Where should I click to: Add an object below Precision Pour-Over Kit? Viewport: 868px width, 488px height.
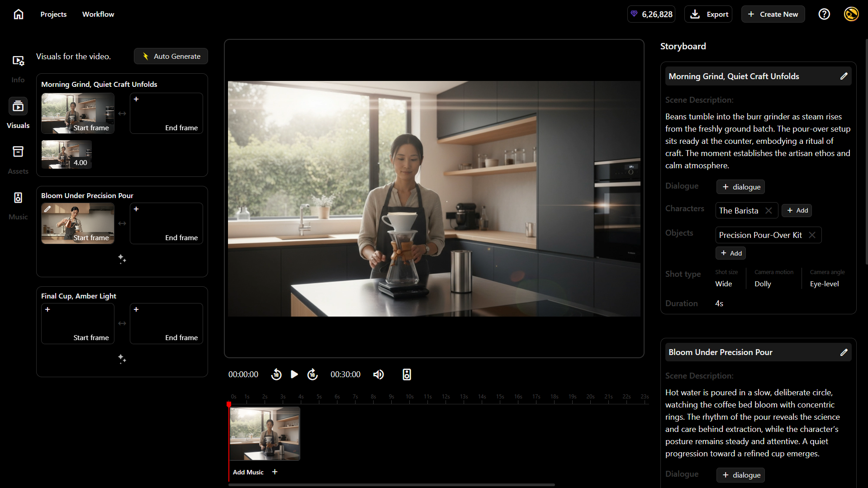coord(730,253)
